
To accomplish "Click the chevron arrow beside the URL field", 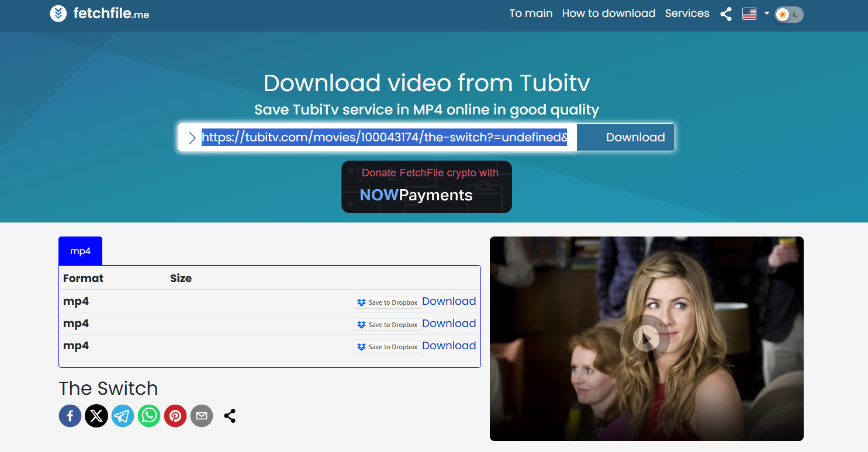I will 192,138.
